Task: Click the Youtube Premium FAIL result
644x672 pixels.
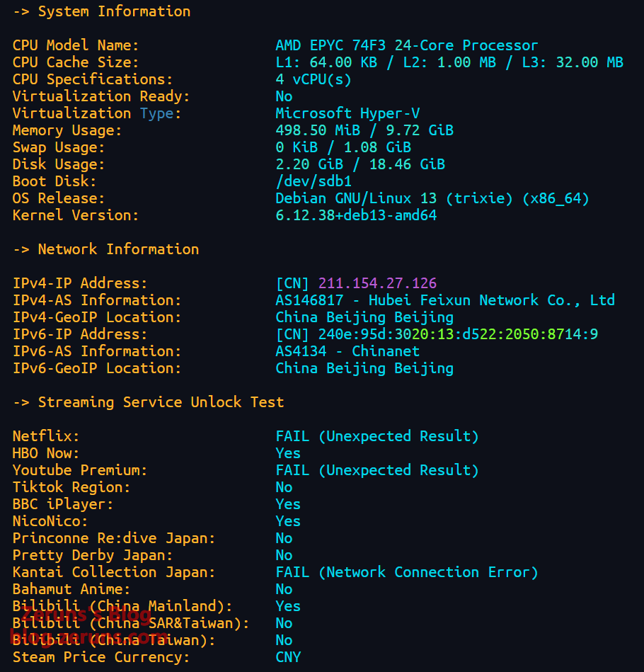Action: pyautogui.click(x=377, y=470)
